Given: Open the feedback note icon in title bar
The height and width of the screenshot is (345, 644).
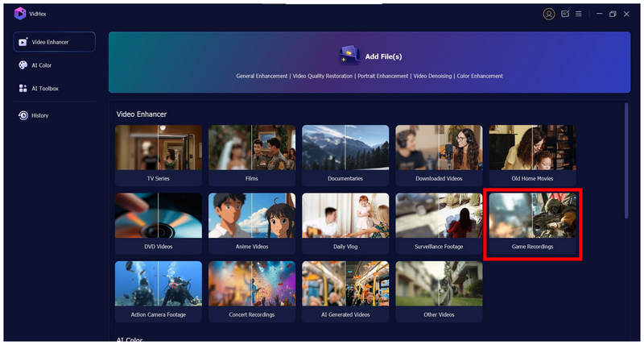Looking at the screenshot, I should (565, 14).
